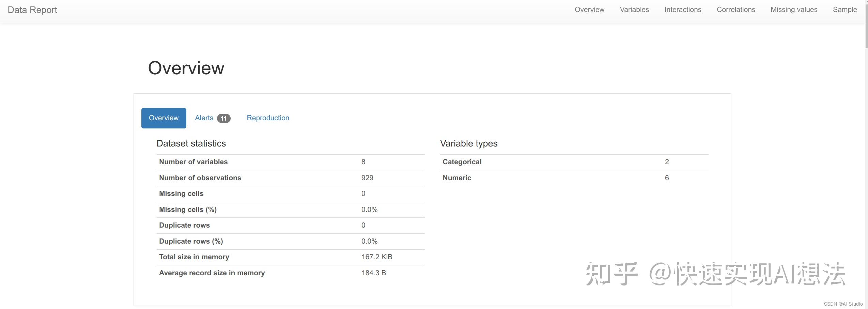Select the Categorical variable type row

click(x=462, y=162)
